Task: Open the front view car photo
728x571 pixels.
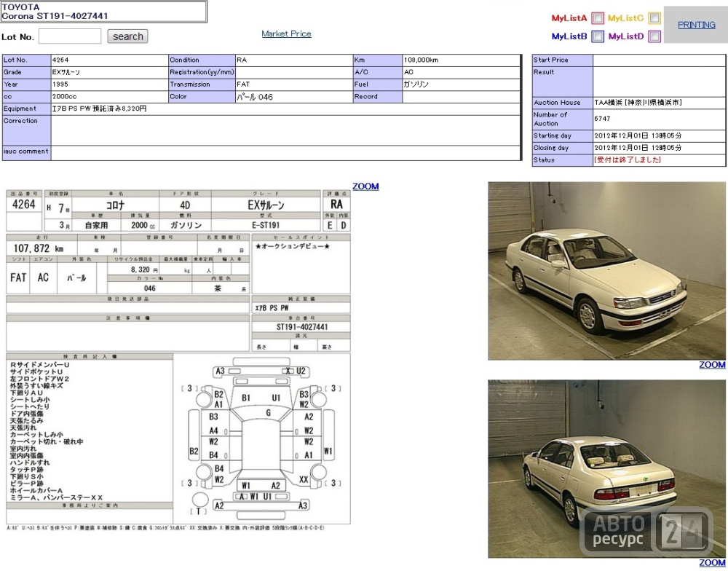Action: pyautogui.click(x=606, y=271)
